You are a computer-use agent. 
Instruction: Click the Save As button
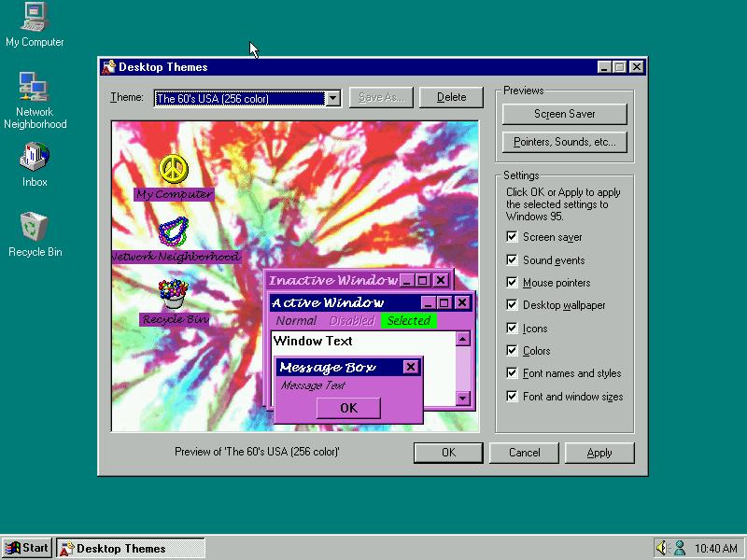pos(381,97)
